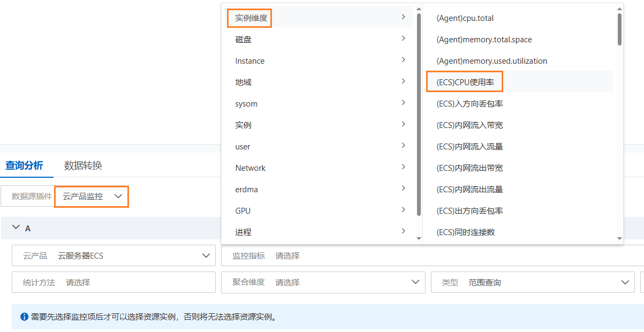This screenshot has height=332, width=644.
Task: Select the (Agent)cpu.total metric
Action: pos(519,18)
